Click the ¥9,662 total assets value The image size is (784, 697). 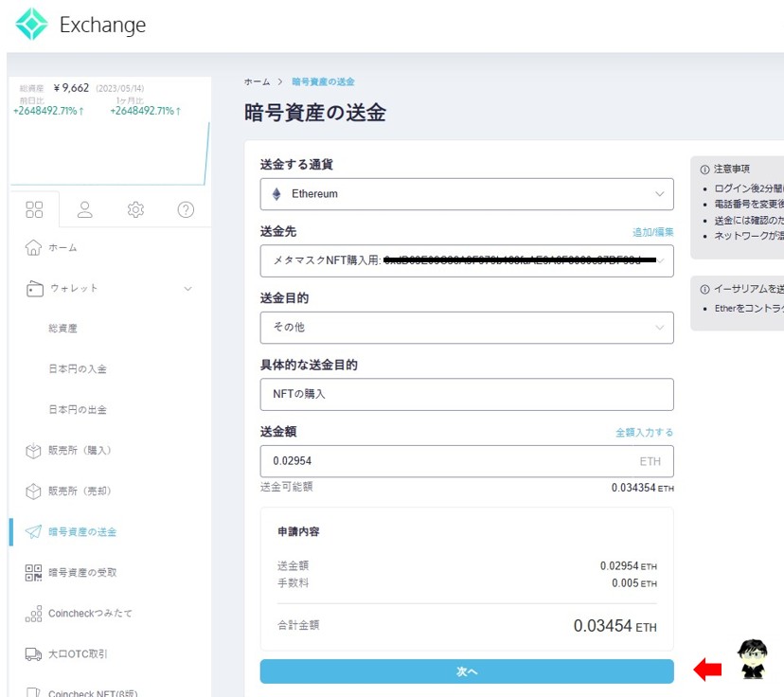(x=72, y=88)
